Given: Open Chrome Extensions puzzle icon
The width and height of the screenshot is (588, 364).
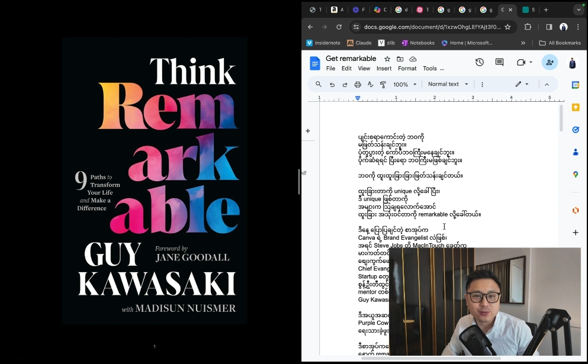Looking at the screenshot, I should pos(528,27).
